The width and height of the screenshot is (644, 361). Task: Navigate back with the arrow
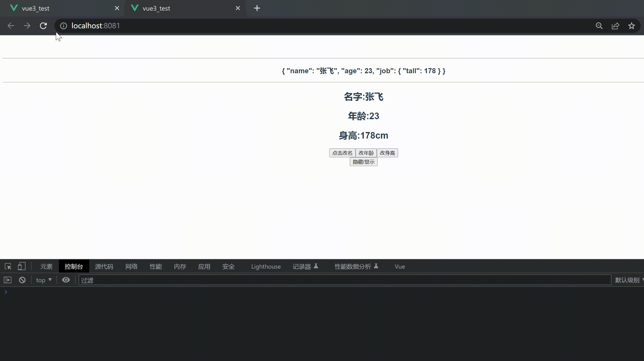pos(11,25)
